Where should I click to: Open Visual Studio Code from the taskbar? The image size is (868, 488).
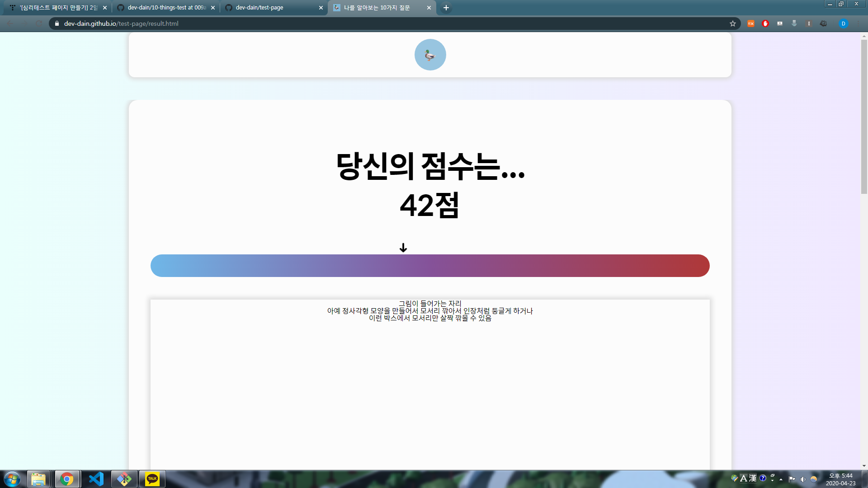click(96, 479)
